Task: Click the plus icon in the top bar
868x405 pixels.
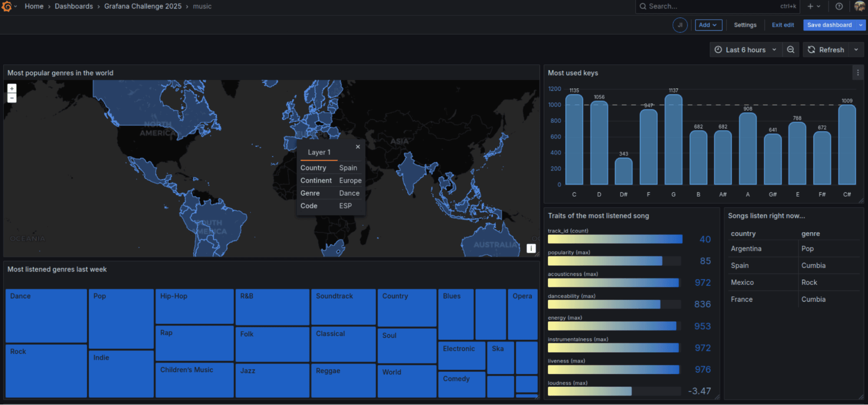Action: pos(810,6)
